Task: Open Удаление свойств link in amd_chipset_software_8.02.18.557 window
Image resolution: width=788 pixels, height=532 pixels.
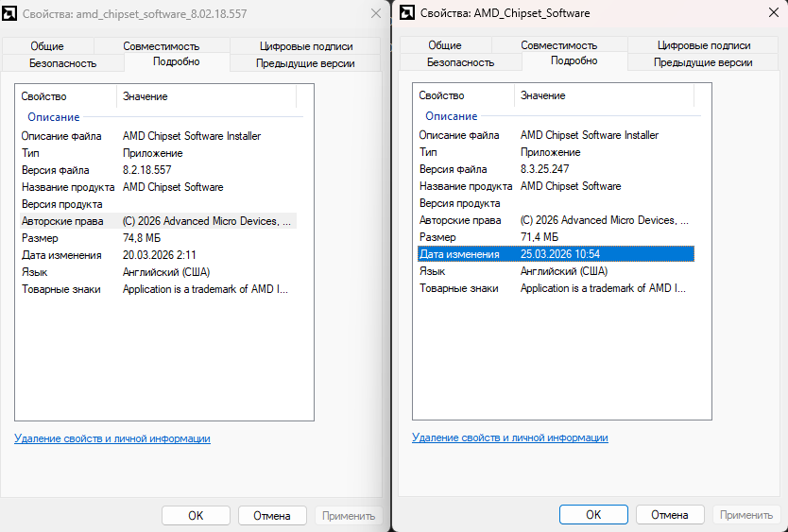Action: (x=112, y=438)
